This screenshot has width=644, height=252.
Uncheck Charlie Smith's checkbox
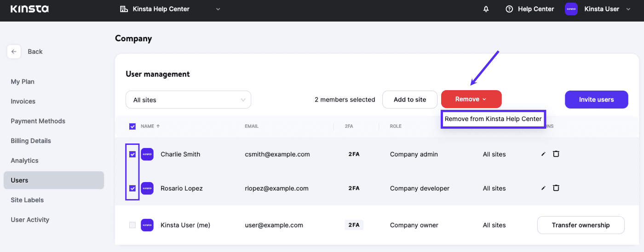(x=132, y=154)
